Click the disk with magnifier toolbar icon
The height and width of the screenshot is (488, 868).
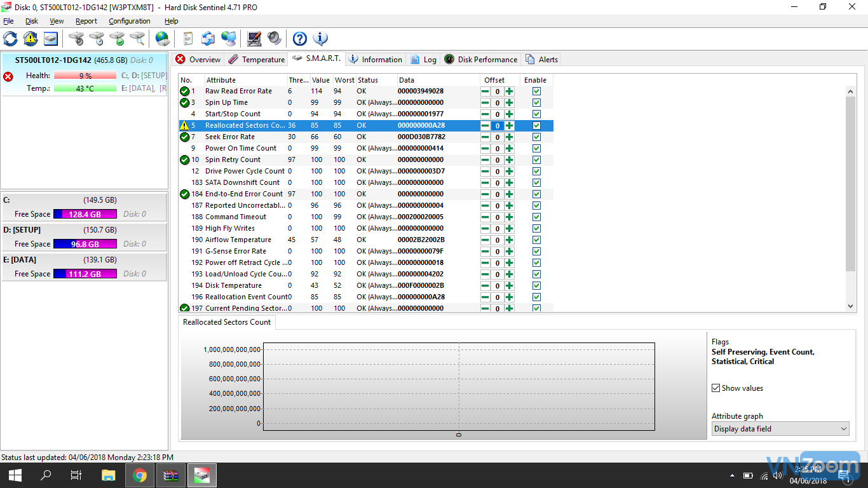coord(137,39)
